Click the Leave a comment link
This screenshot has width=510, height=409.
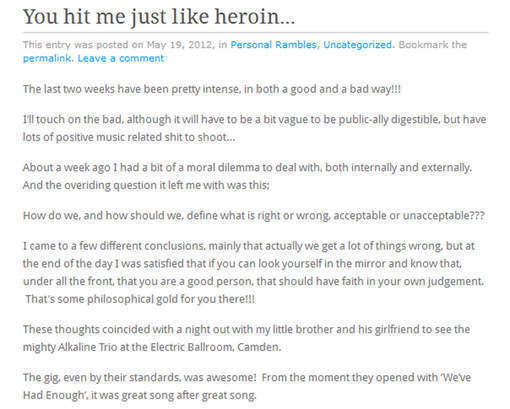pyautogui.click(x=121, y=59)
